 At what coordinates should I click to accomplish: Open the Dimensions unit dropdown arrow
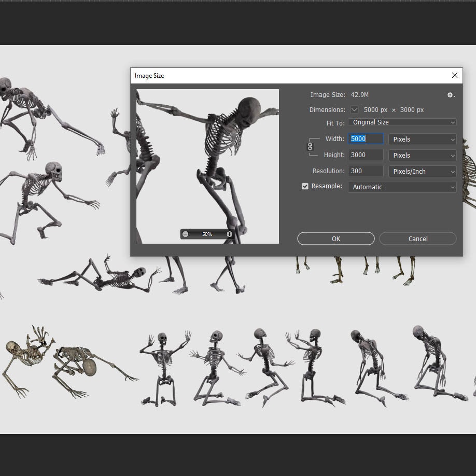pos(355,109)
